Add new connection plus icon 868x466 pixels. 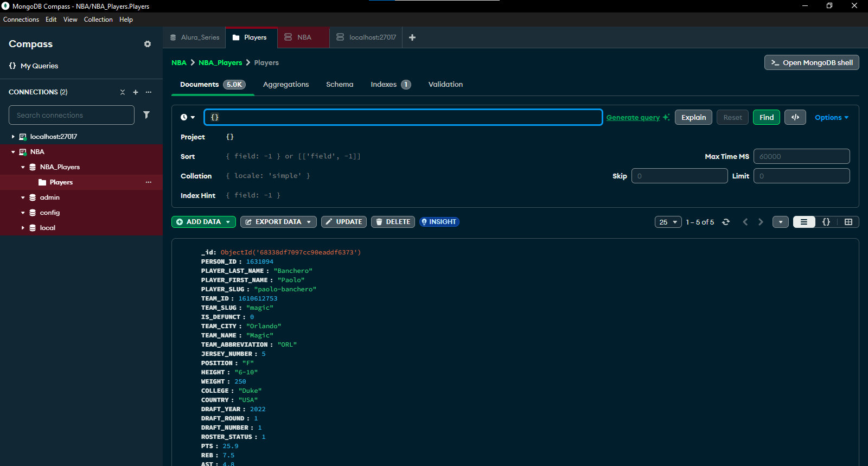click(136, 92)
